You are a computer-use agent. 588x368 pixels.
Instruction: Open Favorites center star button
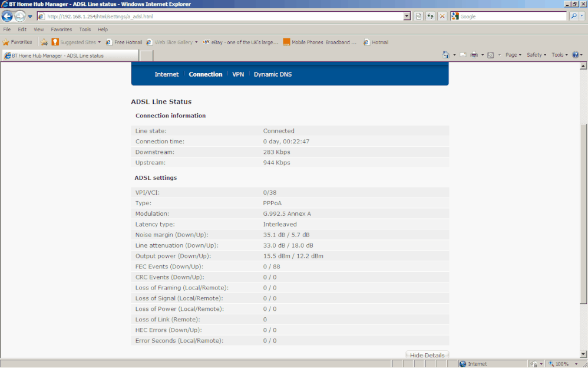(17, 42)
